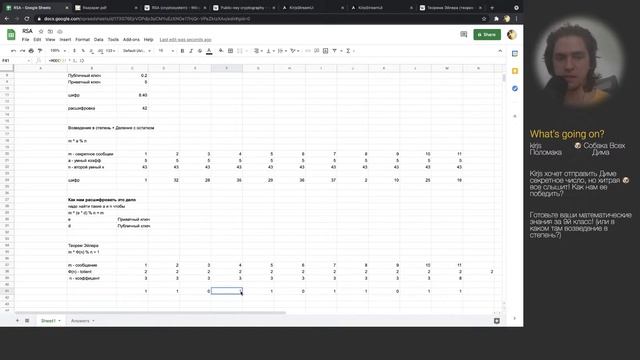
Task: Open the File menu
Action: 25,40
